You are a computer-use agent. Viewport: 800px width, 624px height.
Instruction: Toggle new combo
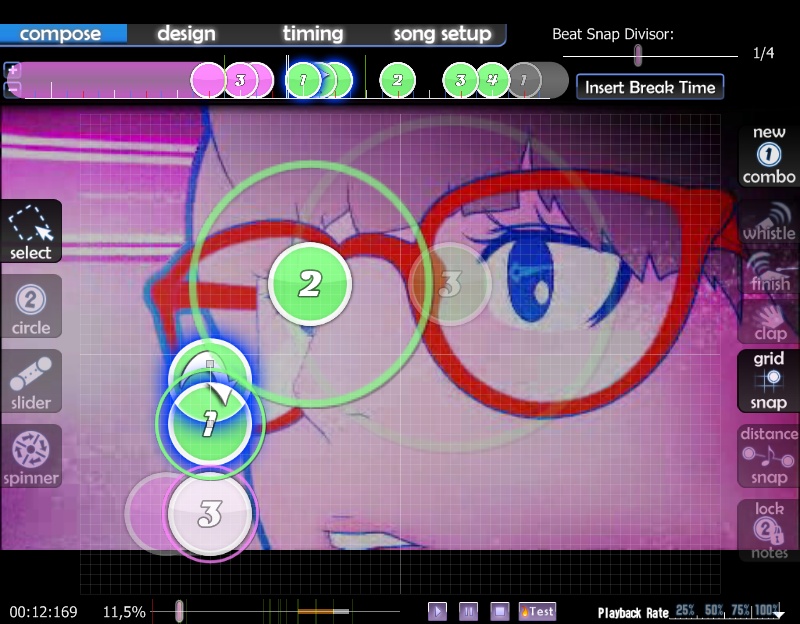coord(769,156)
